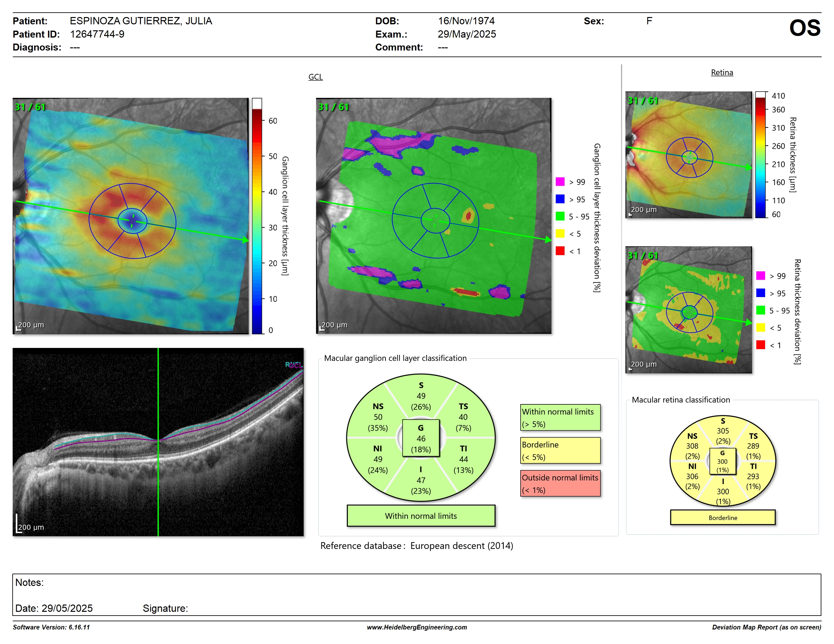Click the 'Within normal limits (> 5%)' legend box
This screenshot has width=834, height=644.
[x=560, y=418]
